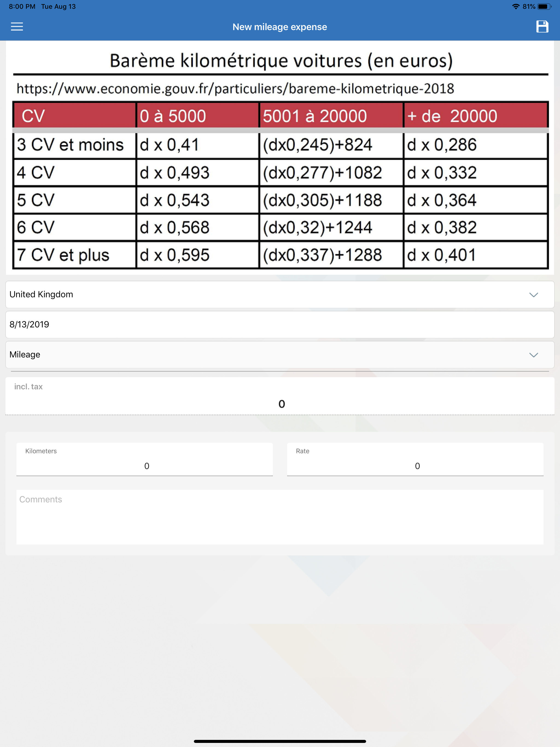Select the 8/13/2019 date field

[280, 325]
